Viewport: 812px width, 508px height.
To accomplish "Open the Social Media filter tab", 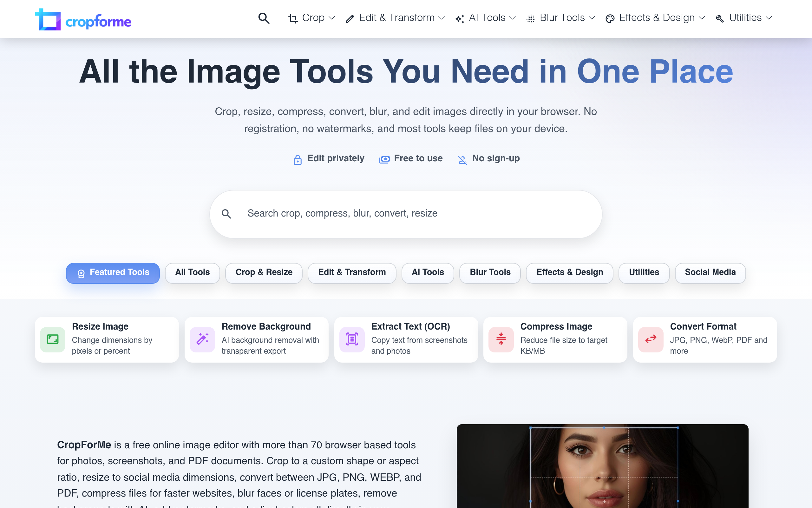I will 710,273.
